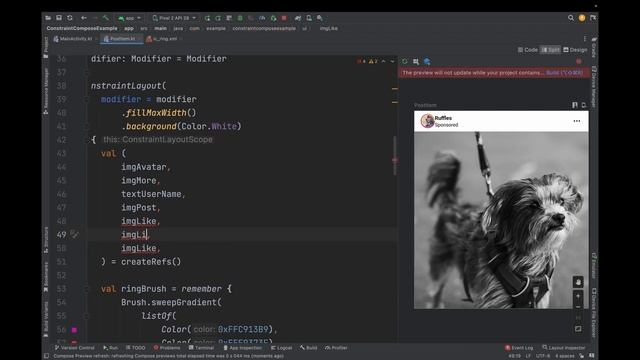Go to next highlighted error arrow
The image size is (640, 360).
coord(392,62)
